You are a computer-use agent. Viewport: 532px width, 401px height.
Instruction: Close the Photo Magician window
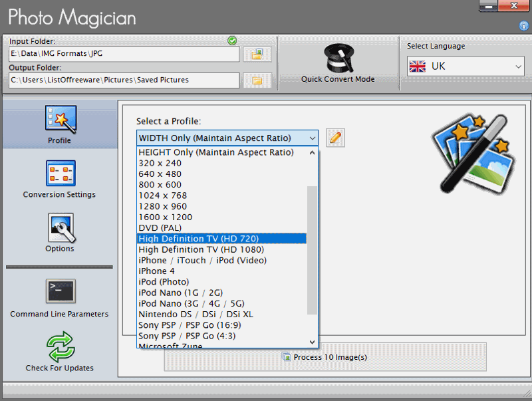tap(513, 6)
